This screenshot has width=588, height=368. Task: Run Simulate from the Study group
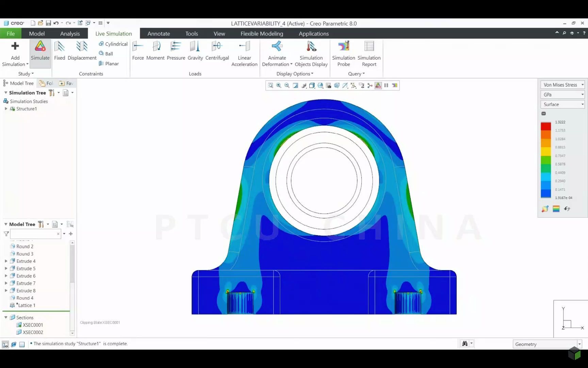click(40, 51)
